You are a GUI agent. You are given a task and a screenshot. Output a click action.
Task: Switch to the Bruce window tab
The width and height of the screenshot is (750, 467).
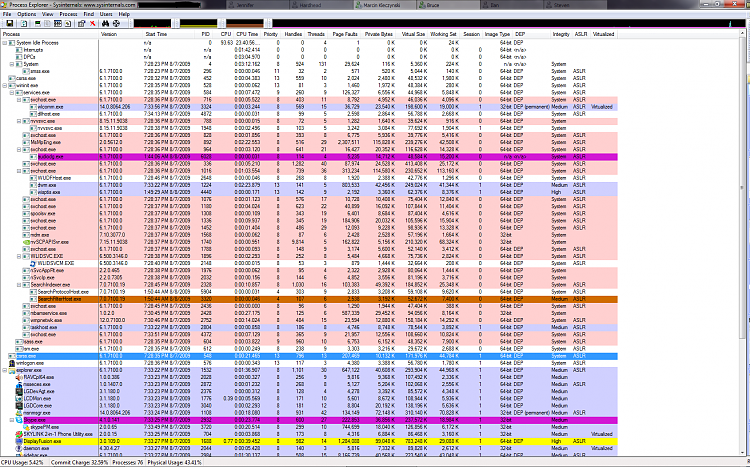[448, 5]
